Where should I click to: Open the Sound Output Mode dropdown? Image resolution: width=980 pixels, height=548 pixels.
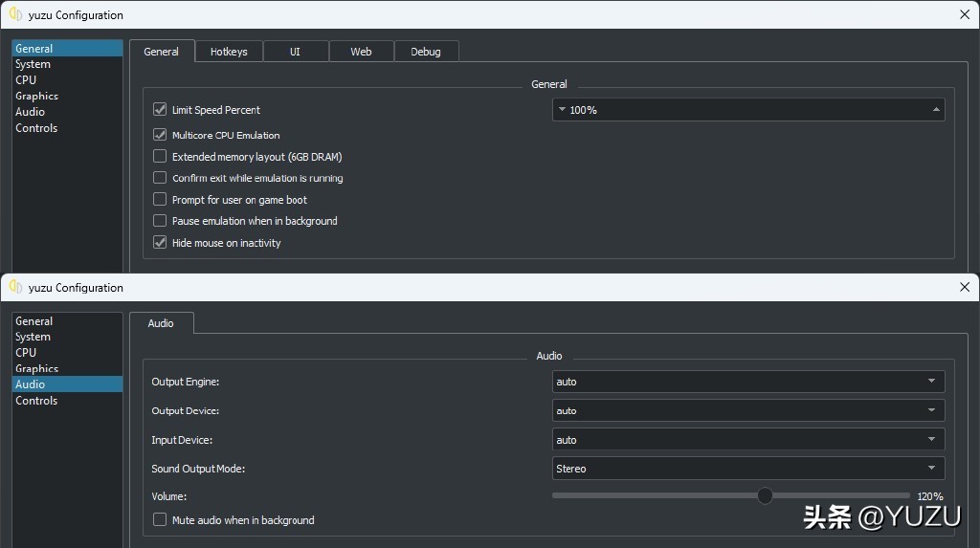(x=747, y=469)
